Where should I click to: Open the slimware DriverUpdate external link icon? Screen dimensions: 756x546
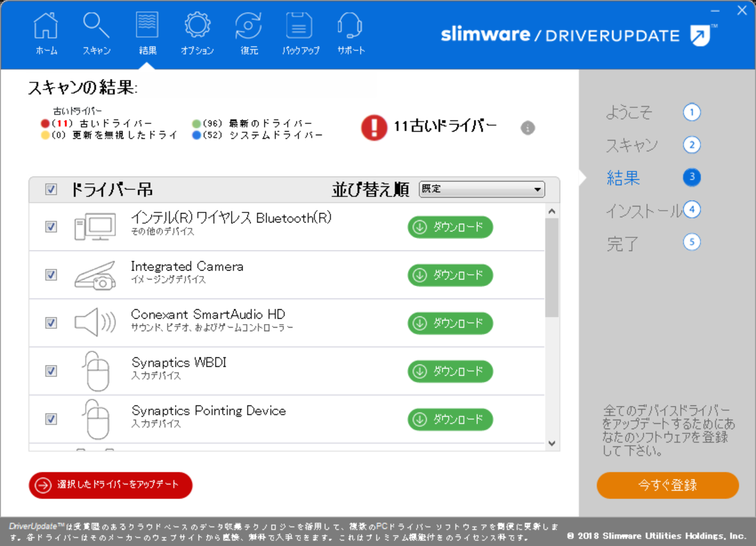pos(700,36)
